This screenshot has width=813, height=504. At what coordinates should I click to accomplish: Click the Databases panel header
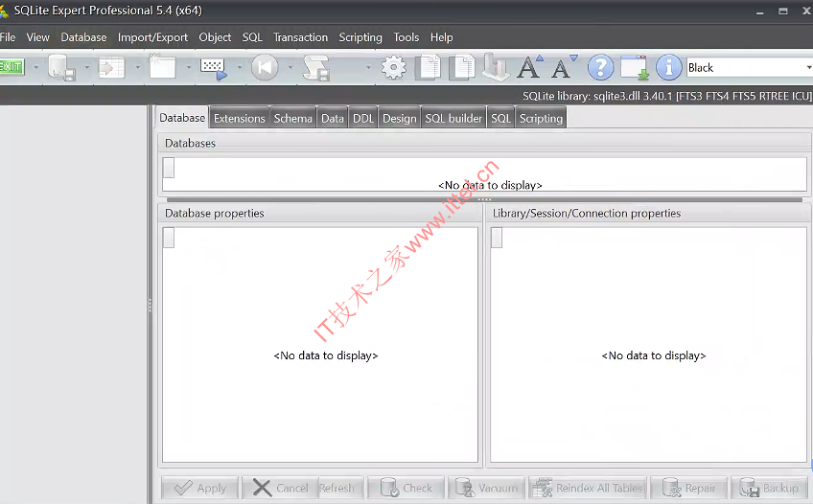coord(484,143)
